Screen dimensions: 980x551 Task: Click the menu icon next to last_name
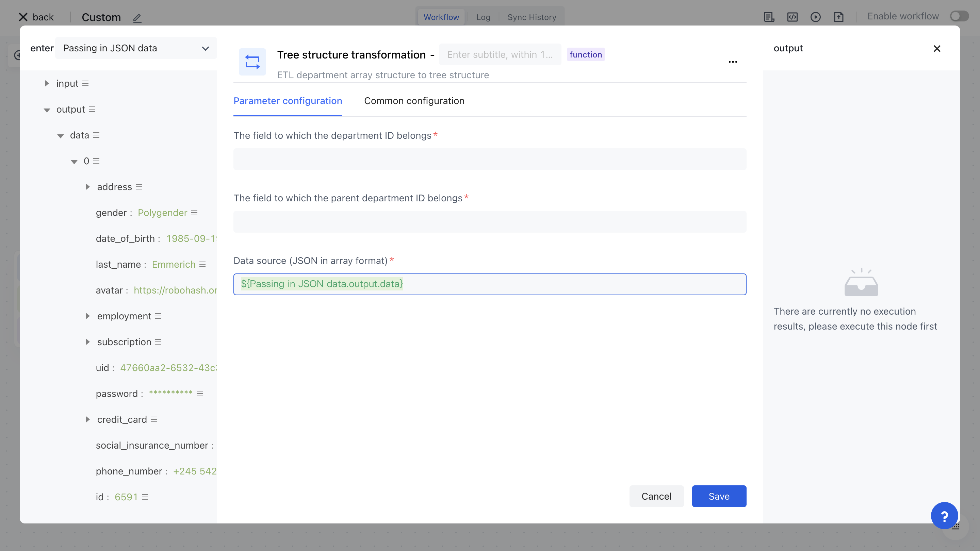[x=202, y=264]
